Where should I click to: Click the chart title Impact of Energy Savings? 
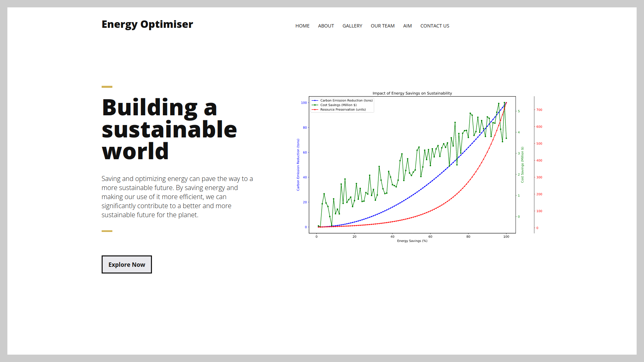pos(412,93)
